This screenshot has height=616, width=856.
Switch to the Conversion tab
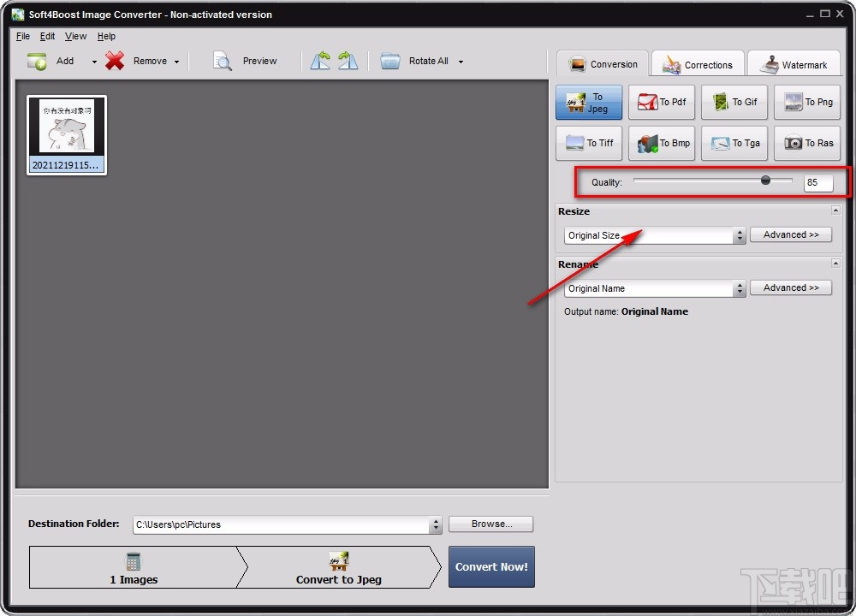(x=603, y=64)
